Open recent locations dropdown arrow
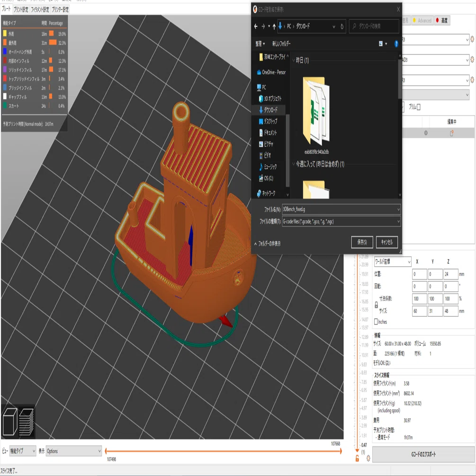Image resolution: width=476 pixels, height=476 pixels. [269, 27]
